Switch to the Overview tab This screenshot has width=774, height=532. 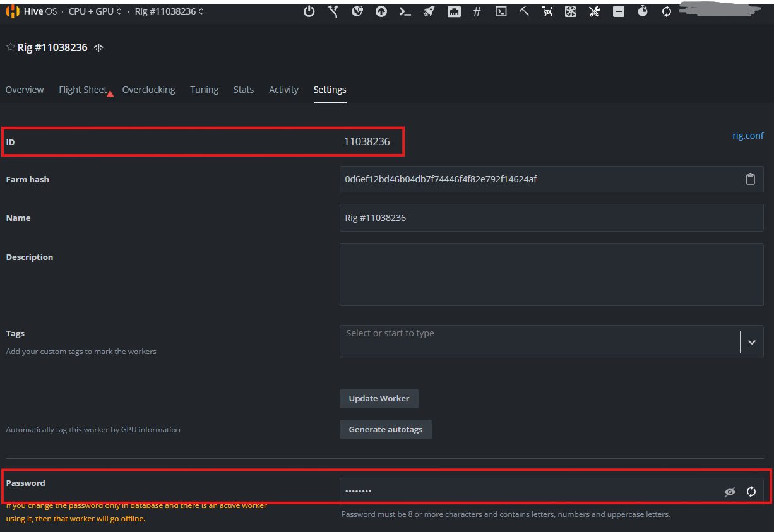(25, 90)
